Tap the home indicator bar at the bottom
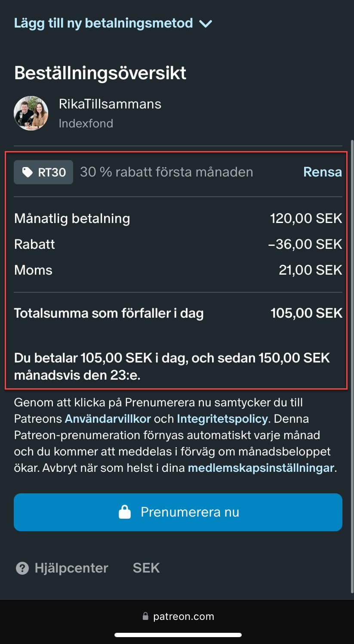 click(x=178, y=635)
